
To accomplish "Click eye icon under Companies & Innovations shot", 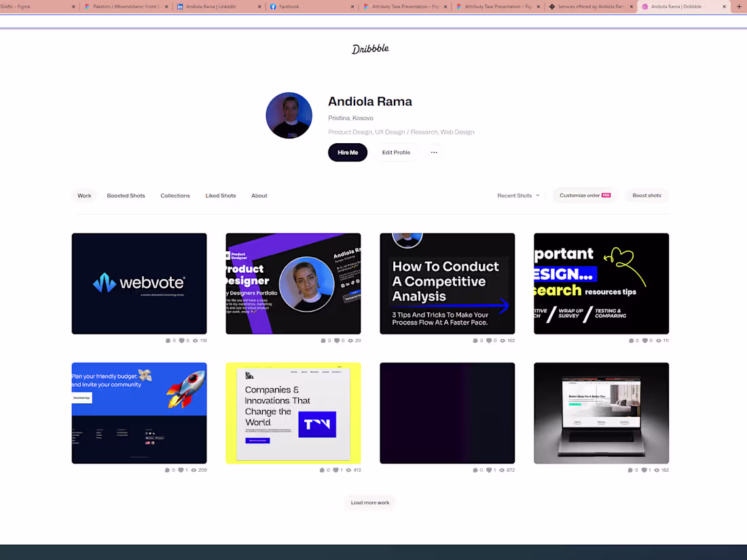I will coord(349,470).
